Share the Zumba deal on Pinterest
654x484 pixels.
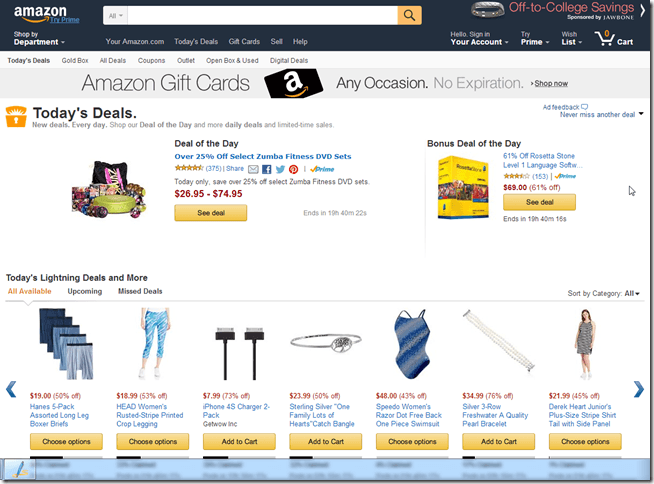(x=294, y=169)
